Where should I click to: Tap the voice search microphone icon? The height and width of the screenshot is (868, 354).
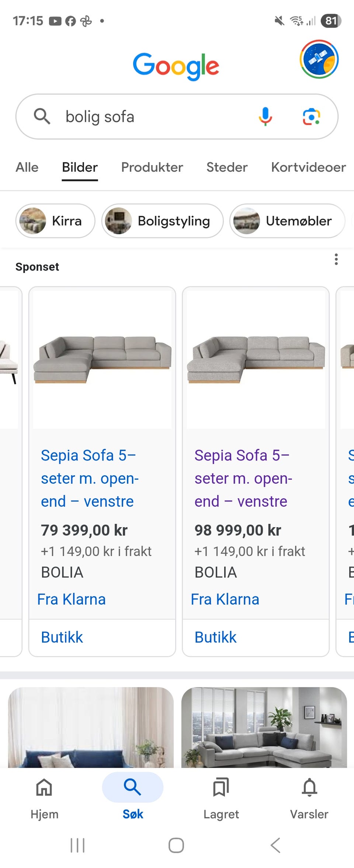pyautogui.click(x=265, y=116)
